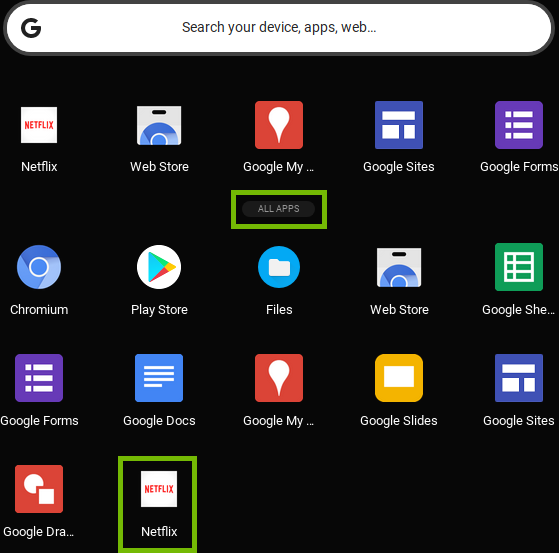The width and height of the screenshot is (559, 553).
Task: Open the Play Store app
Action: click(159, 267)
